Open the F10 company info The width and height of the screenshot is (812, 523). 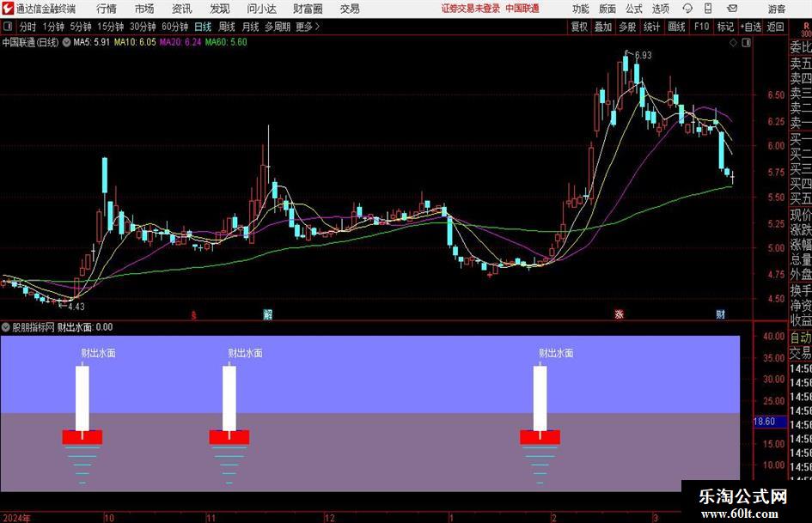[702, 27]
